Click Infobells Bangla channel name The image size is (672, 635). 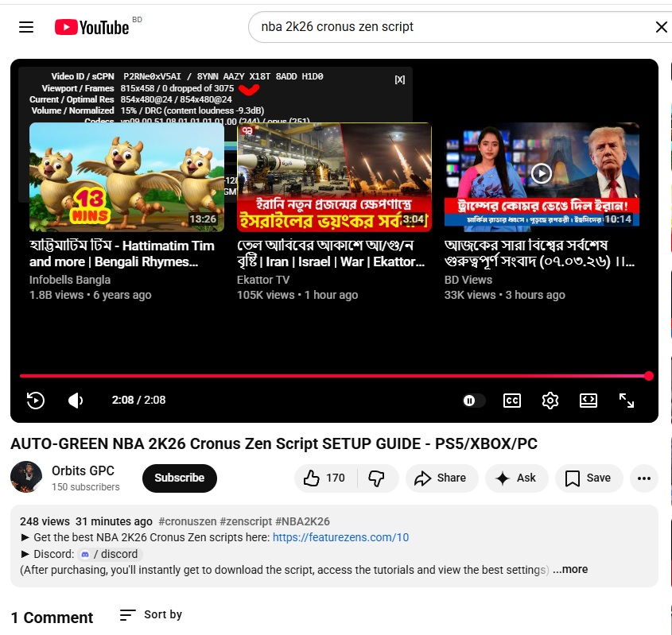pos(70,280)
